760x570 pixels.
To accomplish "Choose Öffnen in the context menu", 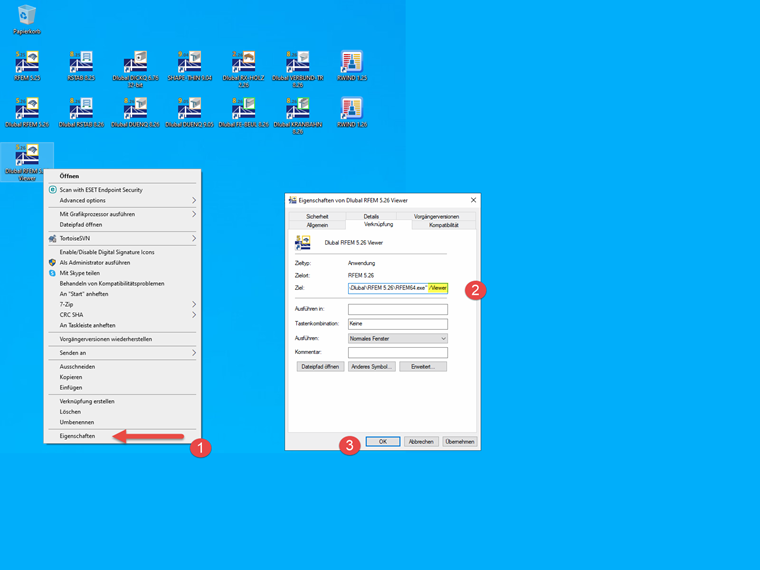I will tap(122, 176).
